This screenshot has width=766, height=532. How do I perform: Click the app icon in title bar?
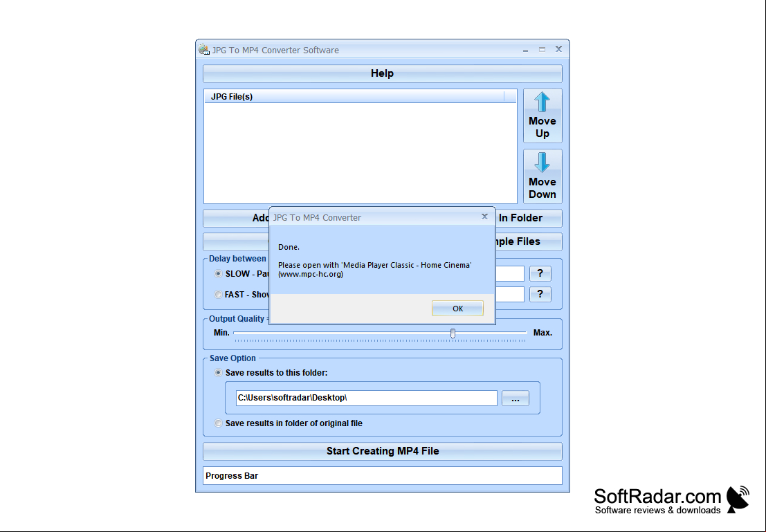click(x=203, y=49)
